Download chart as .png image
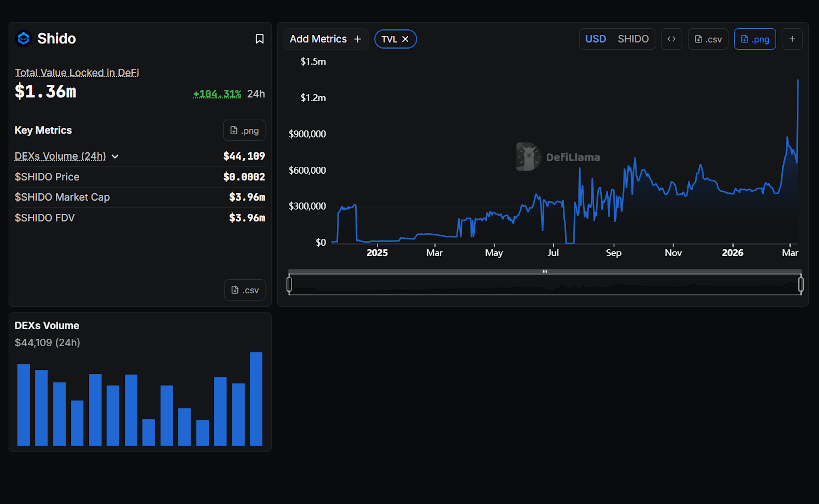The height and width of the screenshot is (504, 819). (x=755, y=39)
